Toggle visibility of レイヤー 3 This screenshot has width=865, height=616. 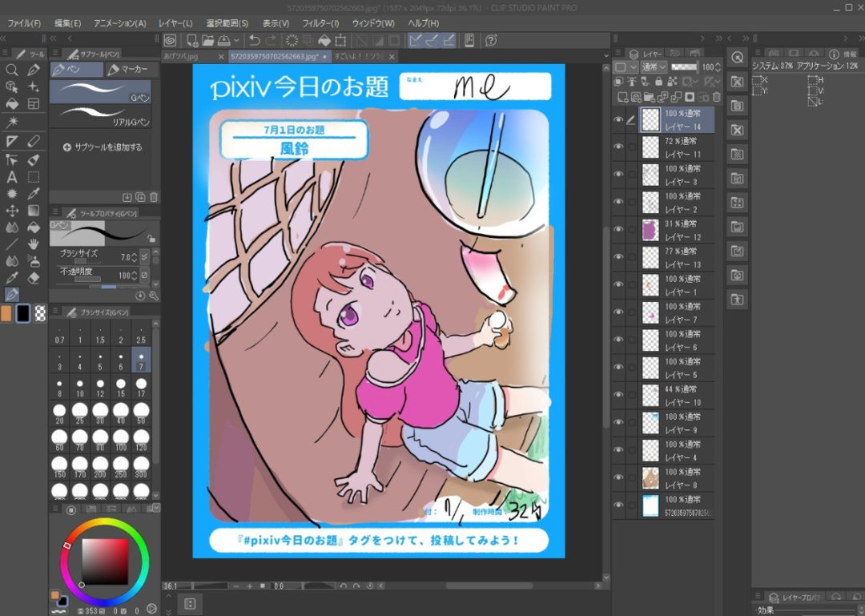click(618, 175)
